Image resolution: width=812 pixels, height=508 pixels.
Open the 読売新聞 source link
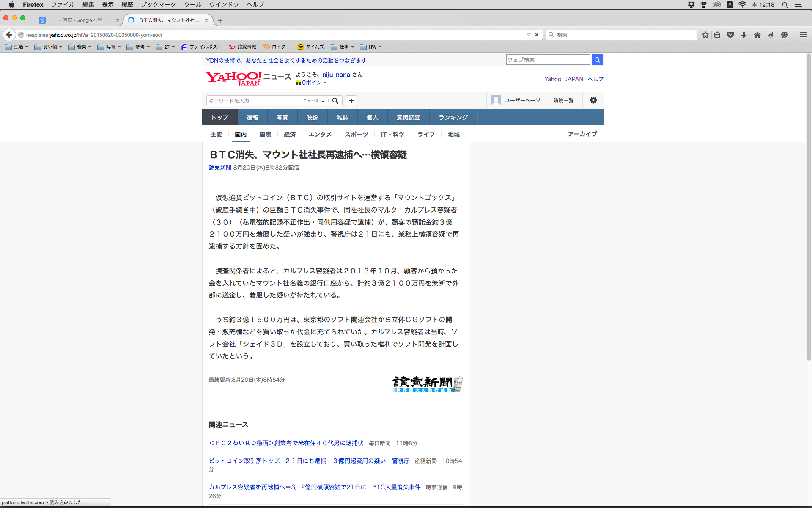coord(219,168)
